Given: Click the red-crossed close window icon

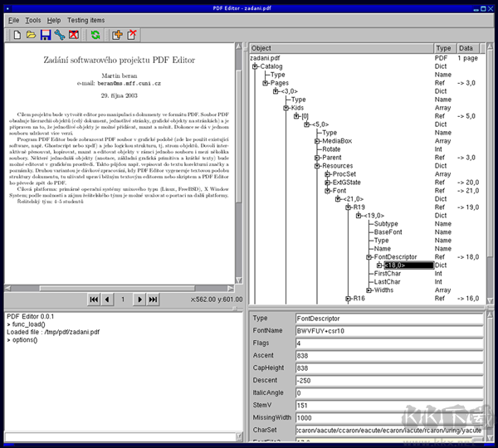Looking at the screenshot, I should pyautogui.click(x=73, y=35).
